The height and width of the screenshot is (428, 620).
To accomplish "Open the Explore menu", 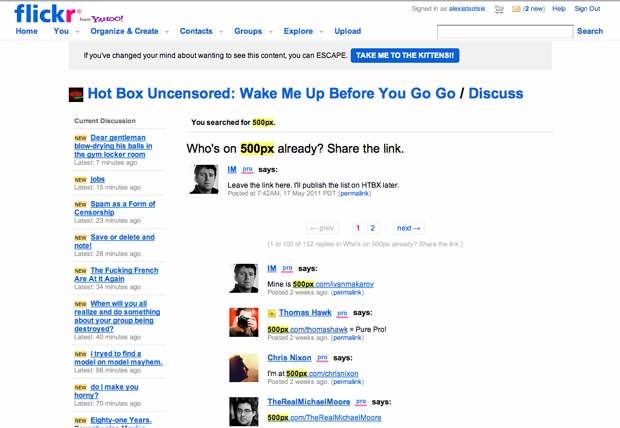I will pos(298,31).
